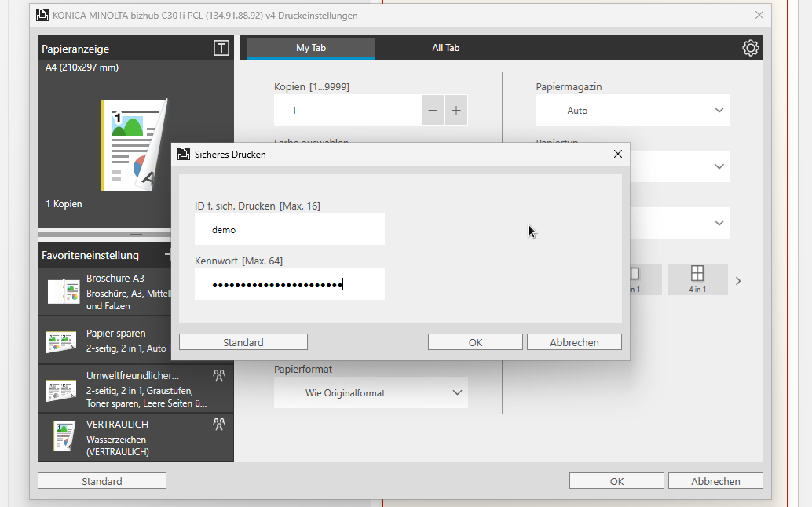Click the page preview thumbnail
Viewport: 812px width, 507px height.
(x=134, y=145)
